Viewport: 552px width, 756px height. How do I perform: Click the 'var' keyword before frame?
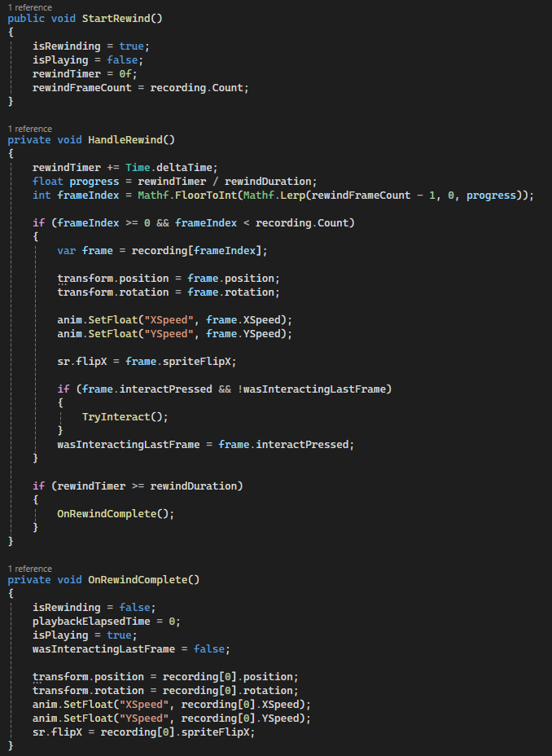point(67,251)
